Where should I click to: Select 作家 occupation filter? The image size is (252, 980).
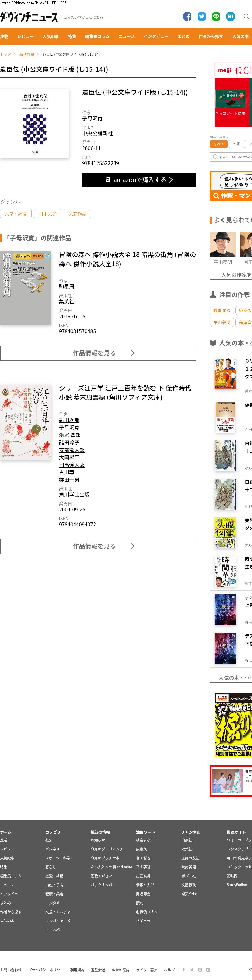tap(236, 144)
